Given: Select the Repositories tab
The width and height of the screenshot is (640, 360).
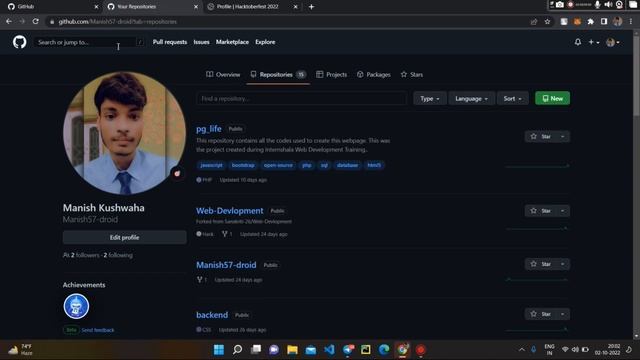Looking at the screenshot, I should [278, 74].
